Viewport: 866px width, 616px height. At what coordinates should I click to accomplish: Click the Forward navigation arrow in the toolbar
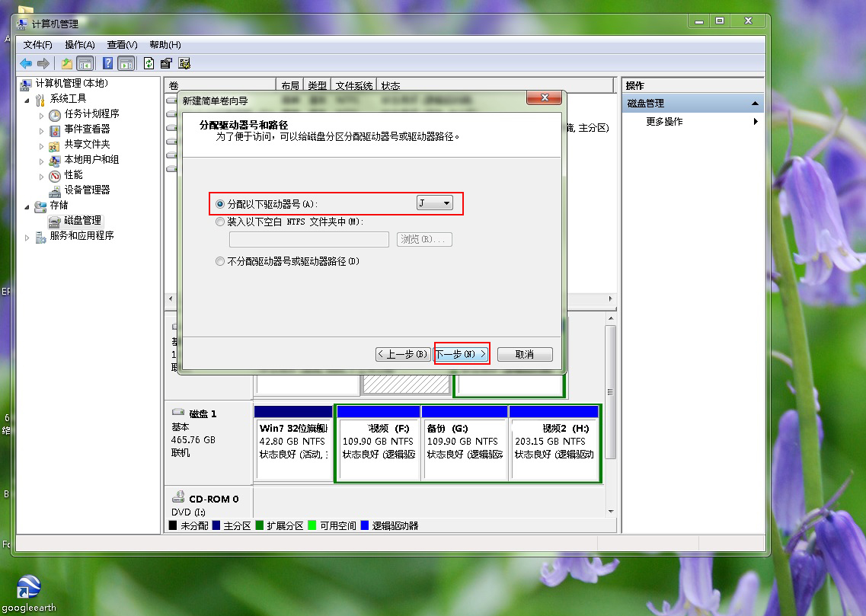[x=44, y=63]
